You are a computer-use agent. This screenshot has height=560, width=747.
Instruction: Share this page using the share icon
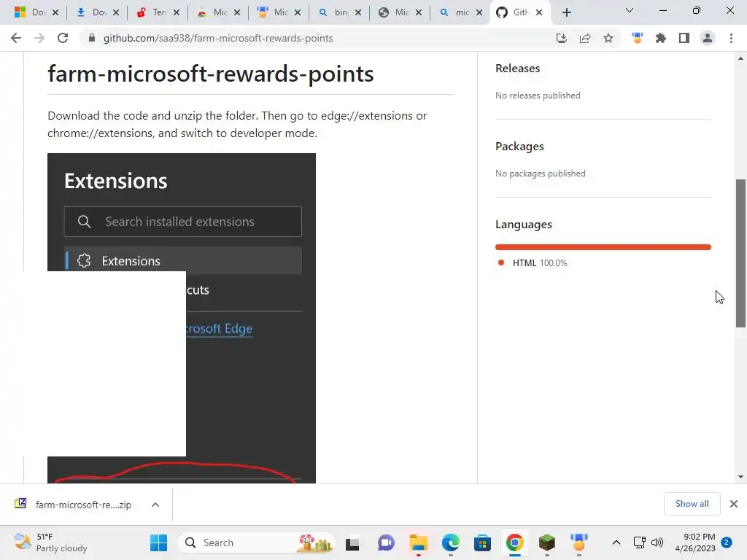(585, 38)
